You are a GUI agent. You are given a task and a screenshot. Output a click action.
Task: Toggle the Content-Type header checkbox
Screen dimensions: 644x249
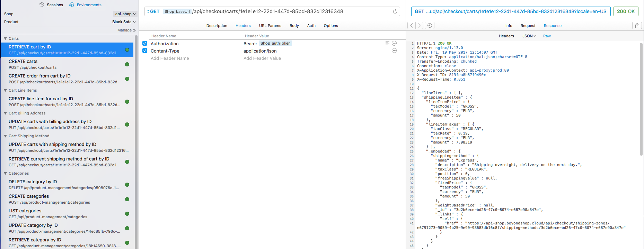coord(145,50)
